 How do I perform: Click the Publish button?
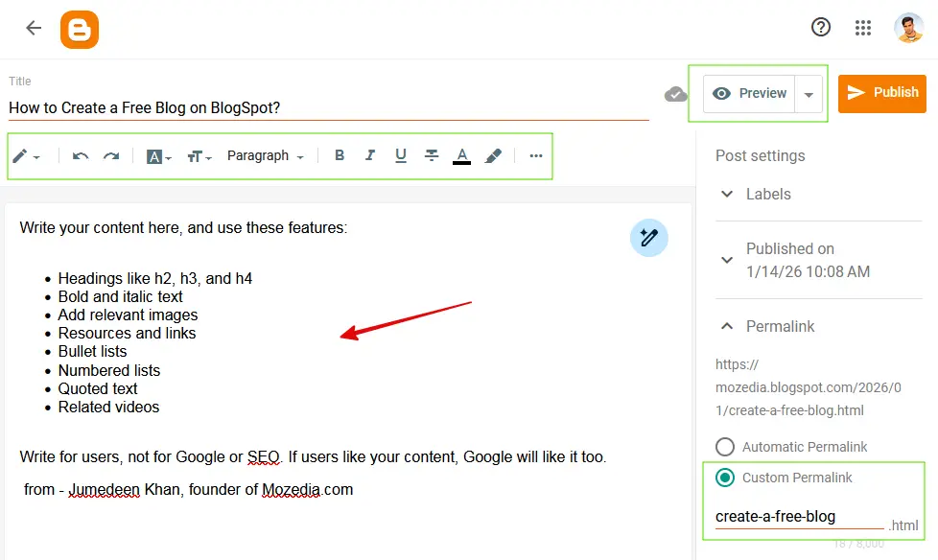point(881,93)
